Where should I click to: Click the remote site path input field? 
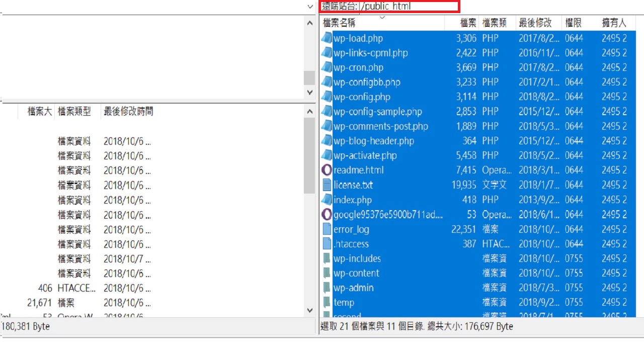(x=408, y=7)
